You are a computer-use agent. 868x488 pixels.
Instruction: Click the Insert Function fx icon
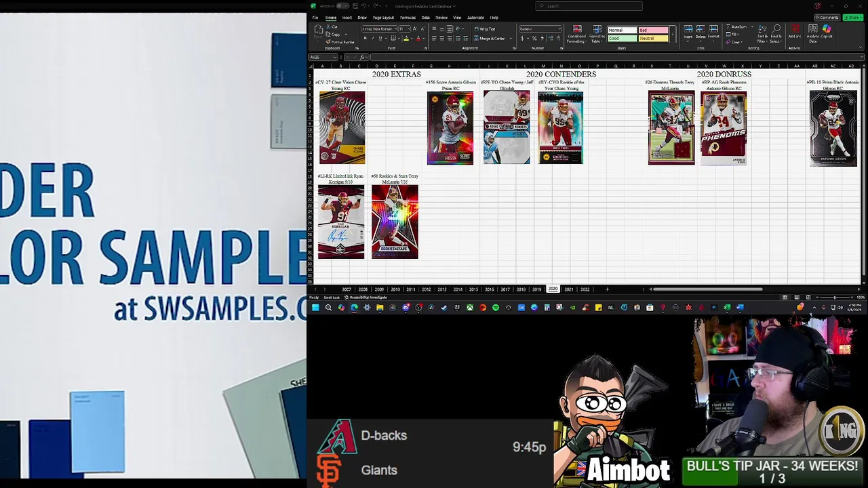361,57
